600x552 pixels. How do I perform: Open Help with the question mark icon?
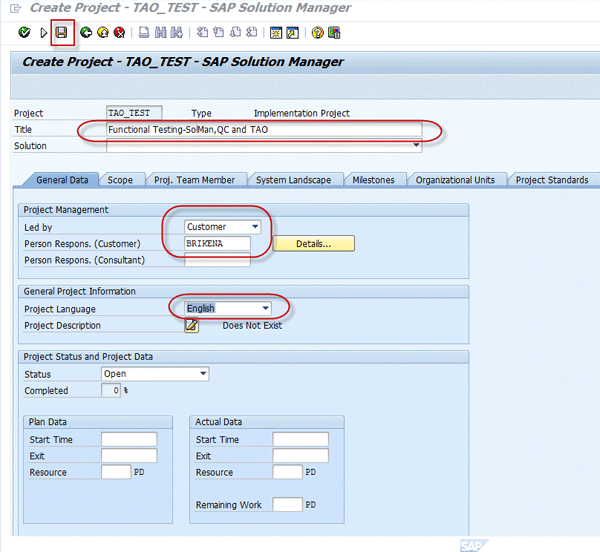[318, 33]
